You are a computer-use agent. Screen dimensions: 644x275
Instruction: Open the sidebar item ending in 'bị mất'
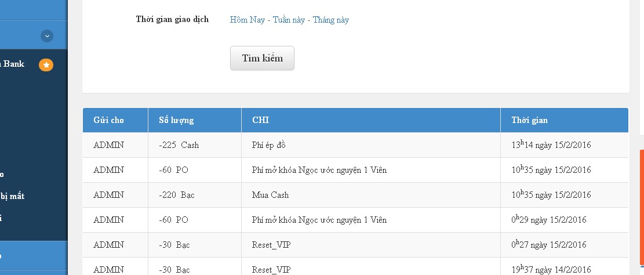tap(12, 196)
